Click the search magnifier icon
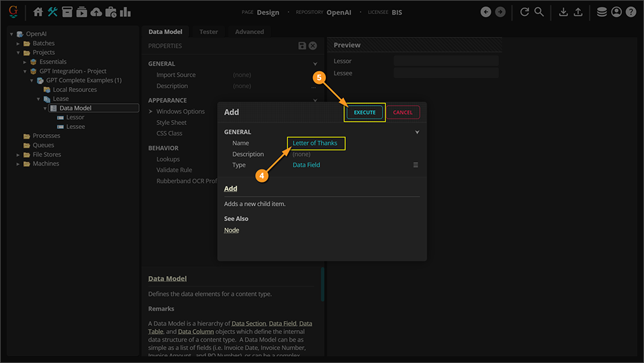 click(x=539, y=12)
